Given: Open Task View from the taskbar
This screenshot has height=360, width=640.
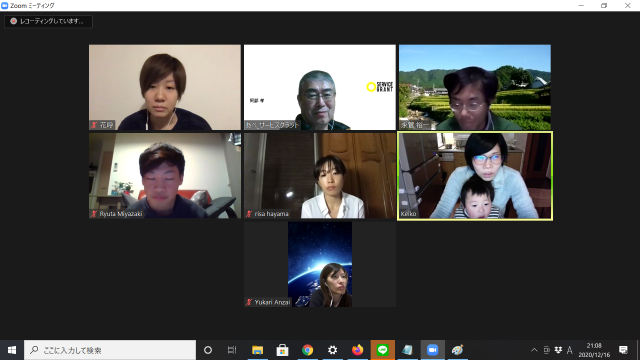Looking at the screenshot, I should [x=232, y=350].
